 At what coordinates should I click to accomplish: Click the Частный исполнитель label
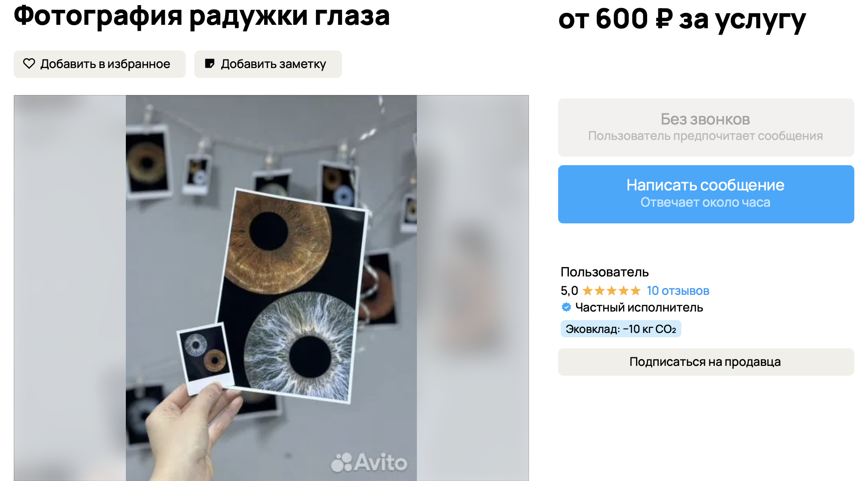(639, 308)
